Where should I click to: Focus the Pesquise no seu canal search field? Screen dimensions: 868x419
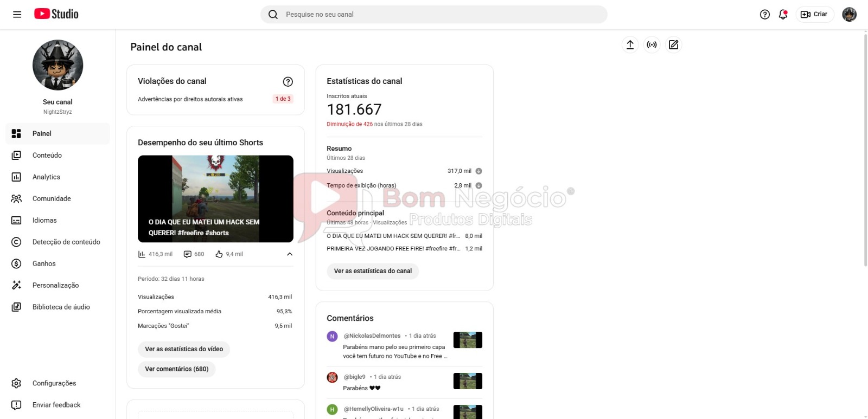pos(433,15)
